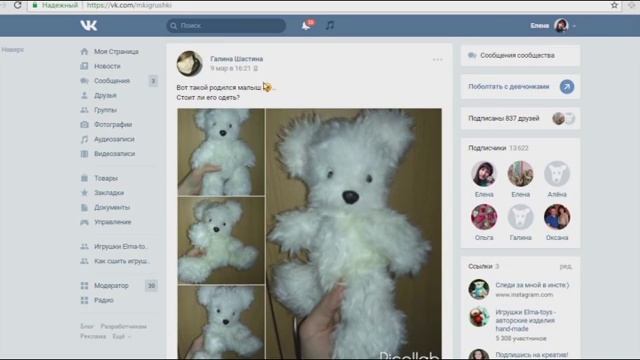This screenshot has height=360, width=640.
Task: Reload the page with browser refresh icon
Action: click(x=18, y=5)
